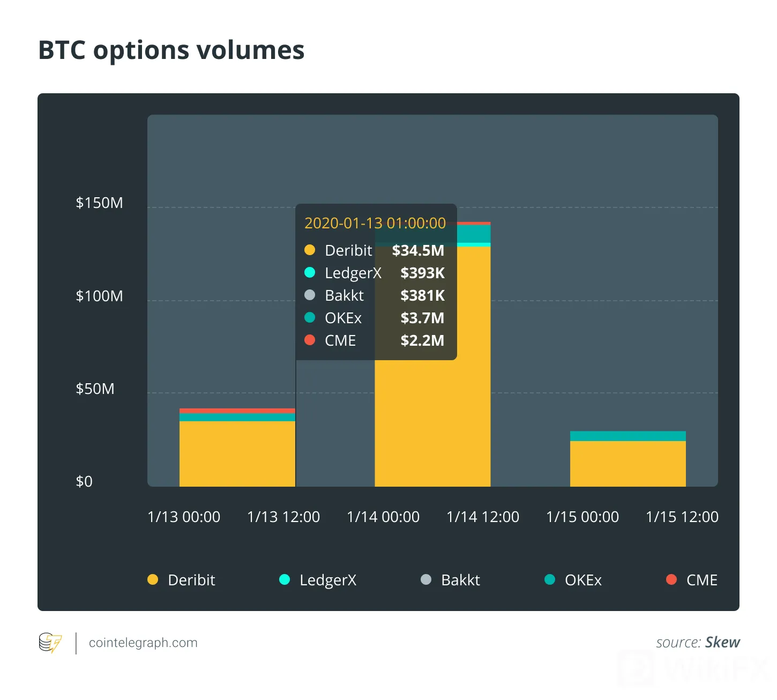777x700 pixels.
Task: Open the cointelegraph.com link
Action: (143, 643)
